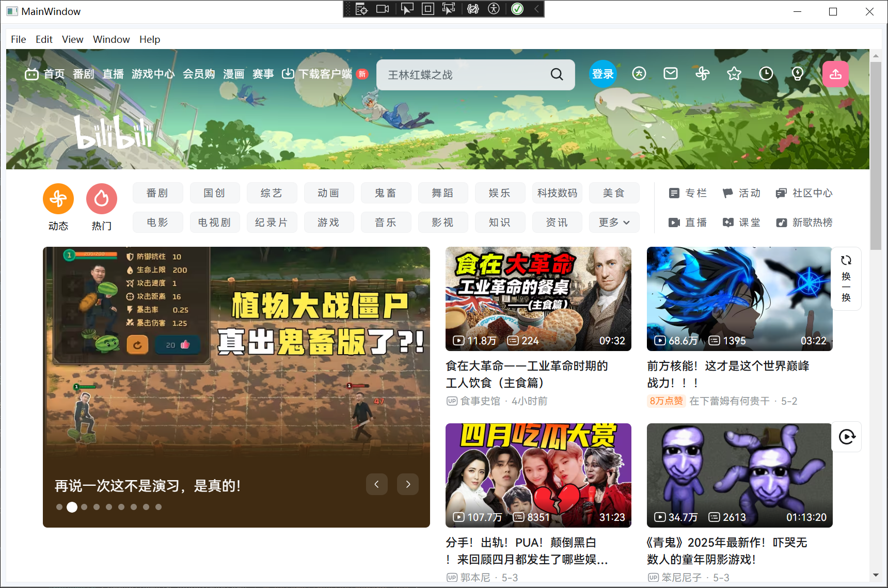
Task: Open 新歌热榜 music icon link
Action: click(782, 223)
